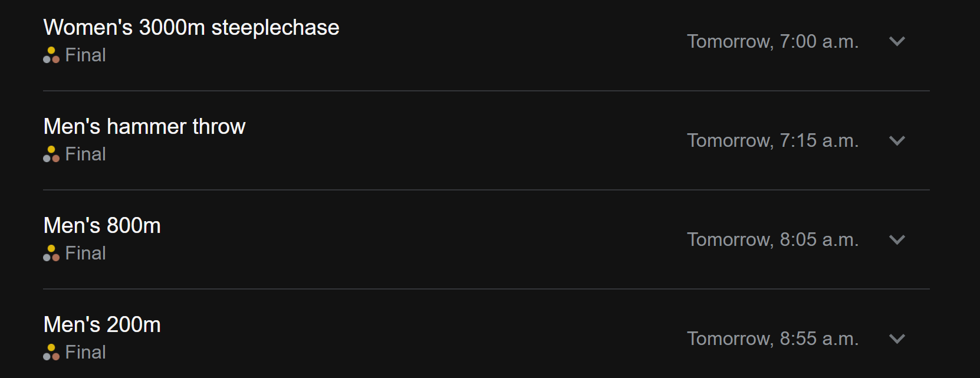Click medal icon under Women's 3000m steeplechase
Image resolution: width=980 pixels, height=378 pixels.
(x=51, y=55)
